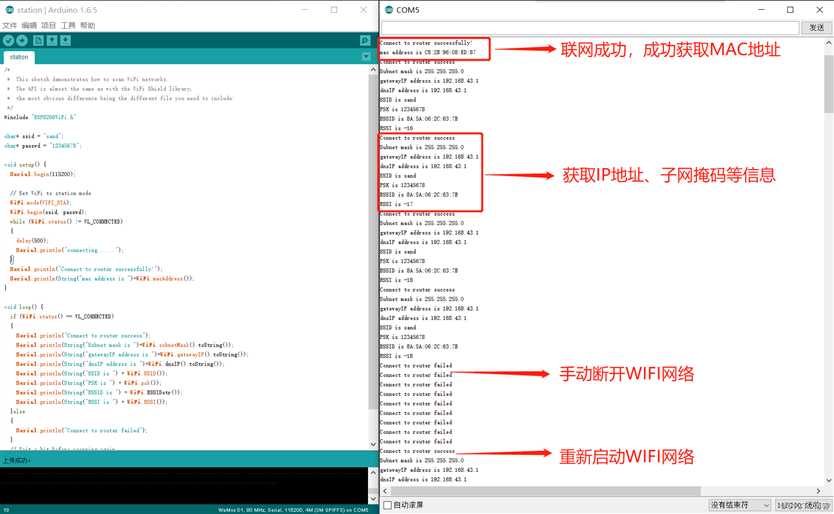Screen dimensions: 834x514
Task: Minimize the COM5 serial monitor window
Action: 762,10
